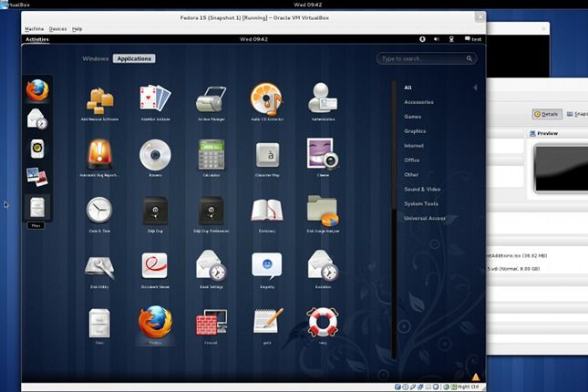Open Shotwell photo manager in the dash

[37, 177]
